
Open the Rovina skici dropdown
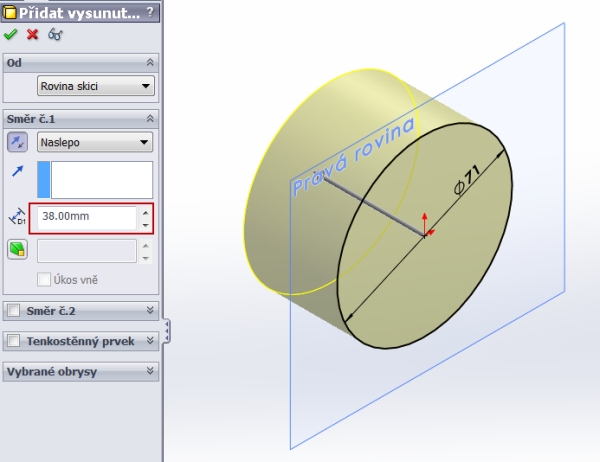[96, 86]
